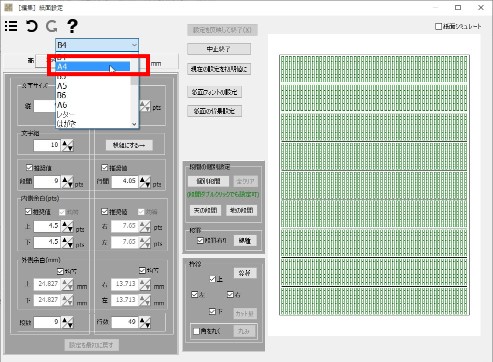Screen dimensions: 493x362
Task: Choose B6 from the paper size list
Action: click(93, 95)
